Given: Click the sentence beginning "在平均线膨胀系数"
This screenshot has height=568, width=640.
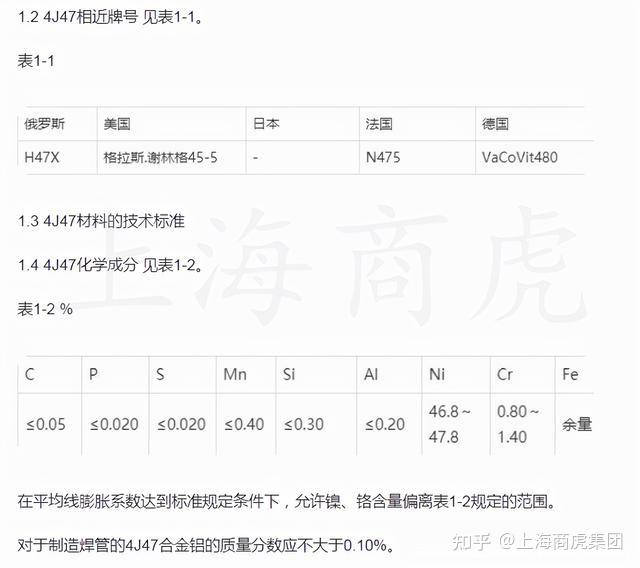Looking at the screenshot, I should [x=287, y=501].
